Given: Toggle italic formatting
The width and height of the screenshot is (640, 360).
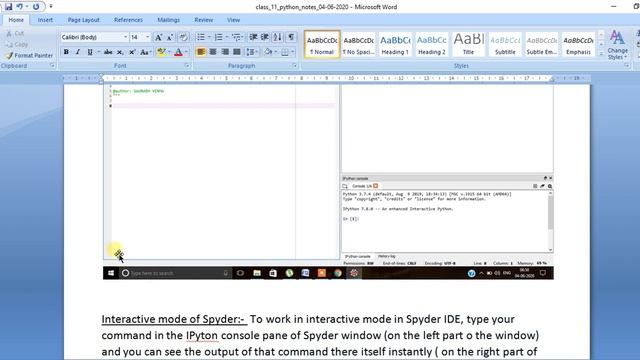Looking at the screenshot, I should click(x=78, y=52).
